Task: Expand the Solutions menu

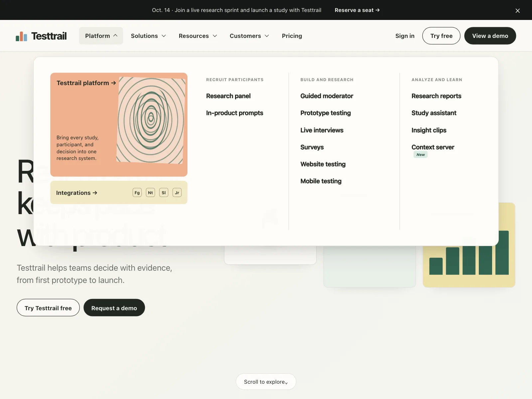Action: (x=148, y=36)
